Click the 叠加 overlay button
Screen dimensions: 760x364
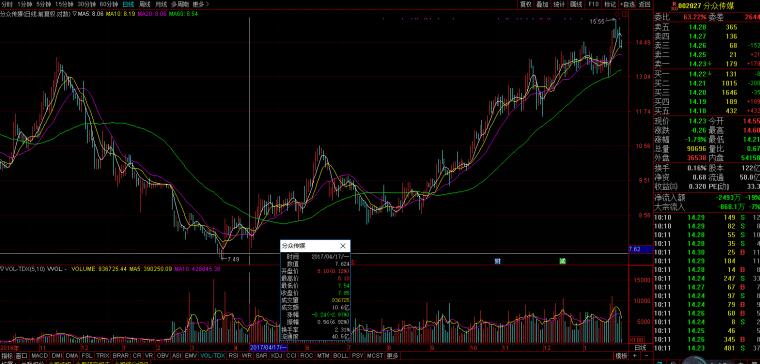tap(542, 4)
